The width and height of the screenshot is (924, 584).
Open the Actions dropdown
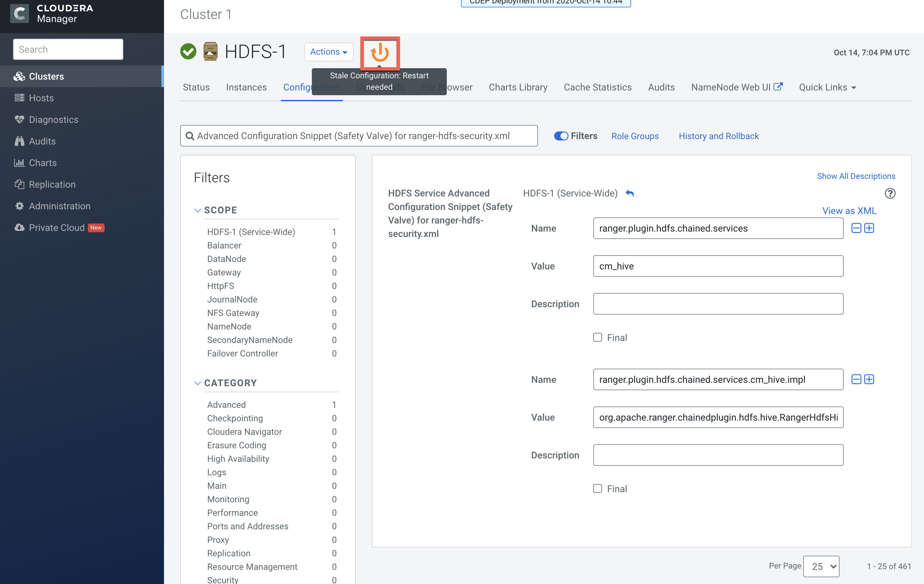click(328, 52)
